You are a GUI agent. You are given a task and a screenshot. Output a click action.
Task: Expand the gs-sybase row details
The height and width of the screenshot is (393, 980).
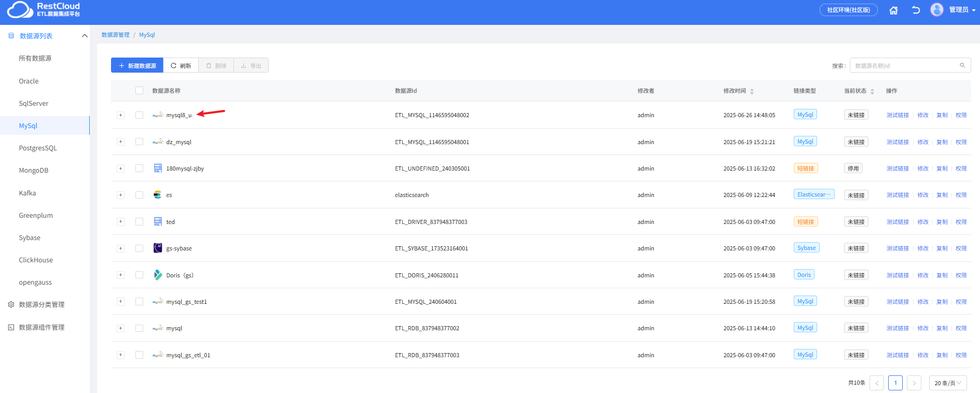pyautogui.click(x=120, y=248)
